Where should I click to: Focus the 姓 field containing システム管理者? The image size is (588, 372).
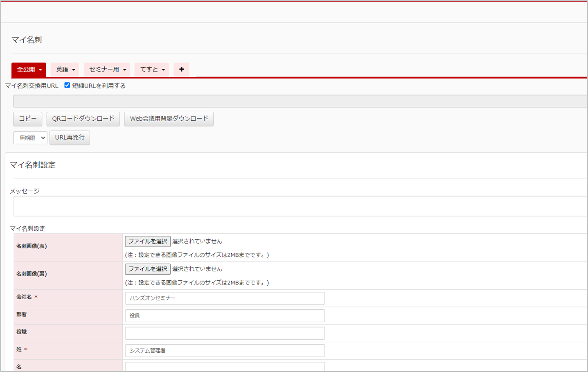tap(225, 351)
